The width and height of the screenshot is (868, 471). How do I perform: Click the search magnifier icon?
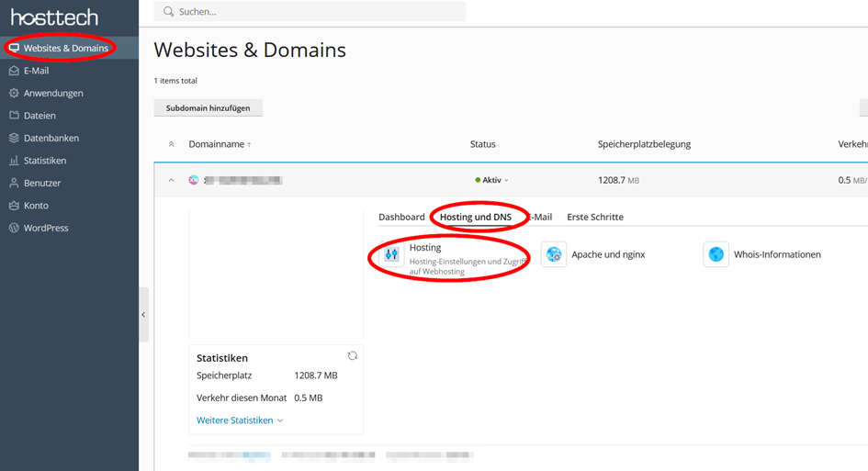[168, 12]
